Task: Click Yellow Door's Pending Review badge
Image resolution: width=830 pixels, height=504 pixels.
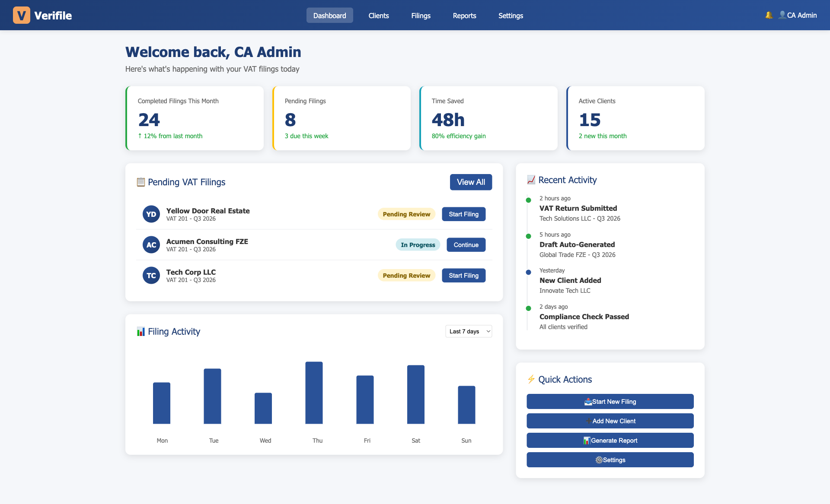Action: [x=406, y=214]
